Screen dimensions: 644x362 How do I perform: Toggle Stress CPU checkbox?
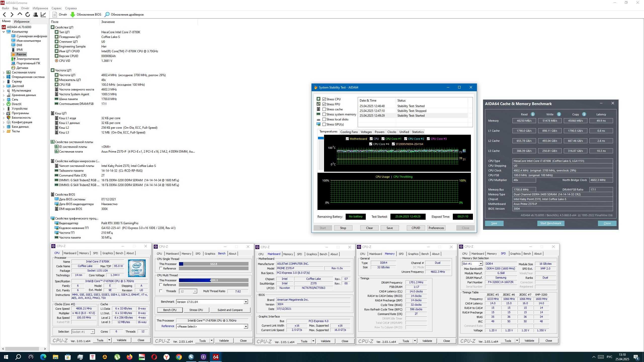coord(324,99)
